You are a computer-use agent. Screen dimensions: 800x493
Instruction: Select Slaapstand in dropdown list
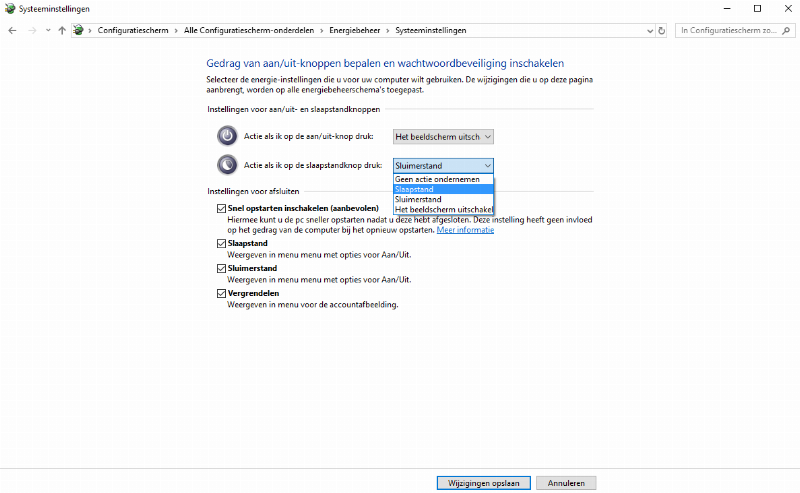443,189
